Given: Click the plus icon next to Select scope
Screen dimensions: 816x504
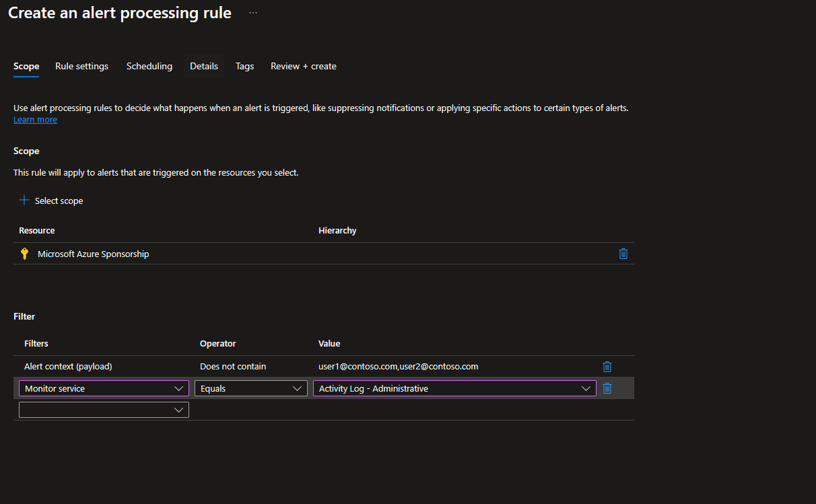Looking at the screenshot, I should 23,200.
